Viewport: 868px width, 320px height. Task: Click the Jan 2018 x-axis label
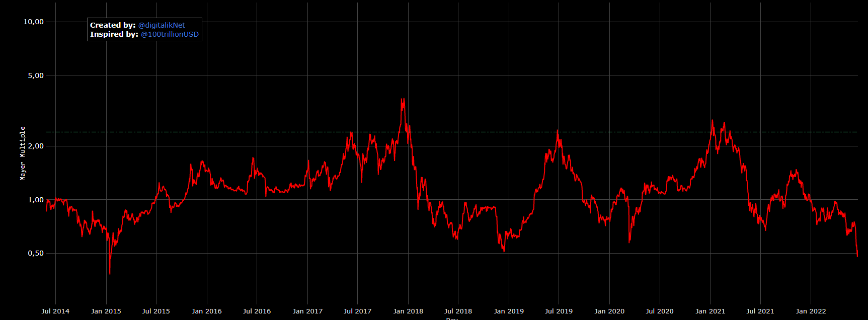click(x=408, y=311)
